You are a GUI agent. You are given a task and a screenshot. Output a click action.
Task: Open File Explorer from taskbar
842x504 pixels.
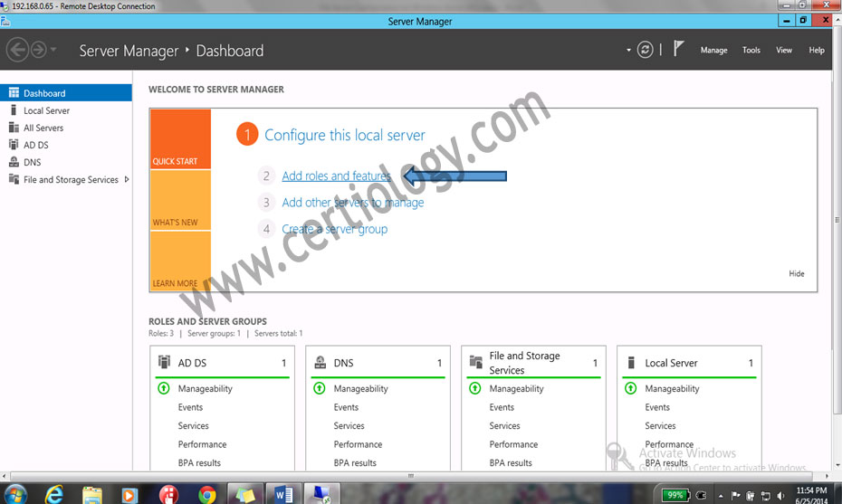pos(91,494)
